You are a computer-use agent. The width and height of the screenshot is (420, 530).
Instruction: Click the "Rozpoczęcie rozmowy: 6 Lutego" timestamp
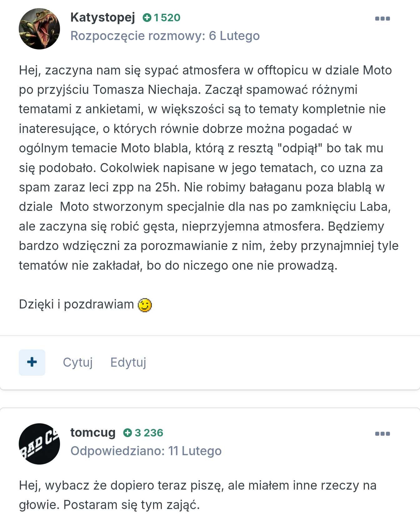(x=165, y=36)
